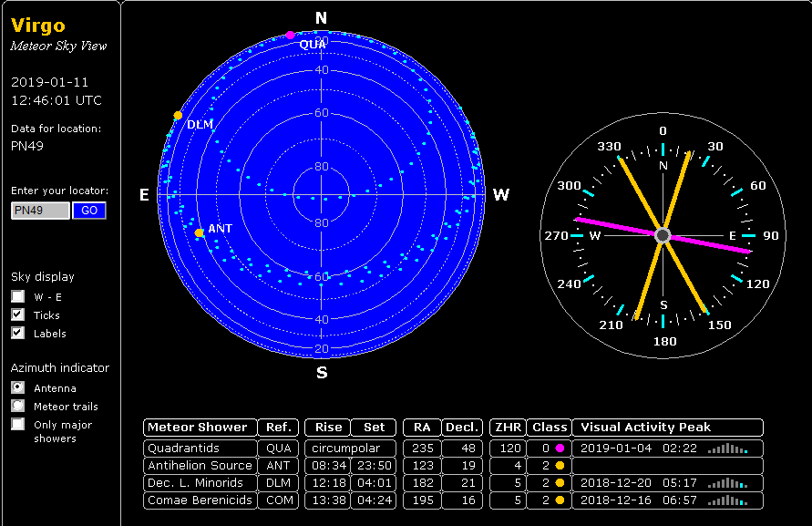Click the circumpolar cell for Quadrantids

tap(351, 449)
